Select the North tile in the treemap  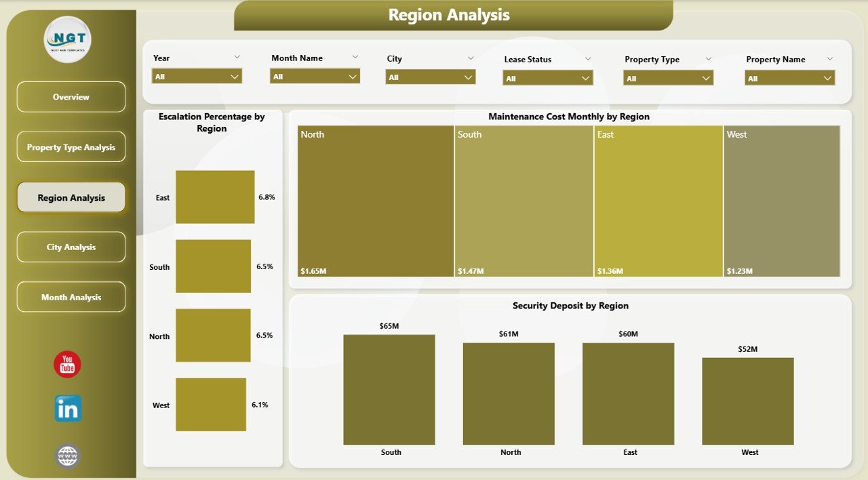[x=376, y=201]
